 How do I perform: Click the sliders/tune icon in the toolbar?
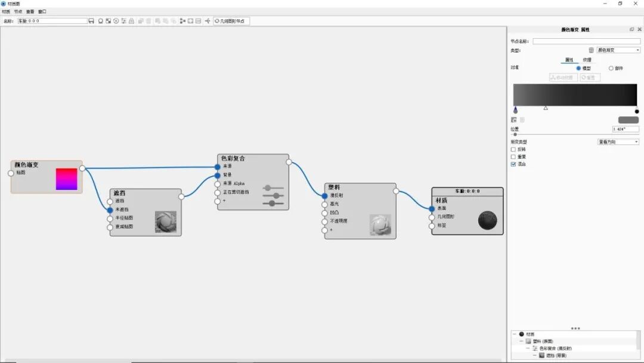123,21
